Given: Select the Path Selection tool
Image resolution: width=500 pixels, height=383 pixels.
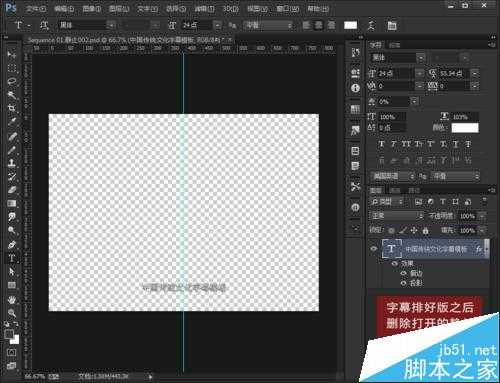Looking at the screenshot, I should (12, 272).
